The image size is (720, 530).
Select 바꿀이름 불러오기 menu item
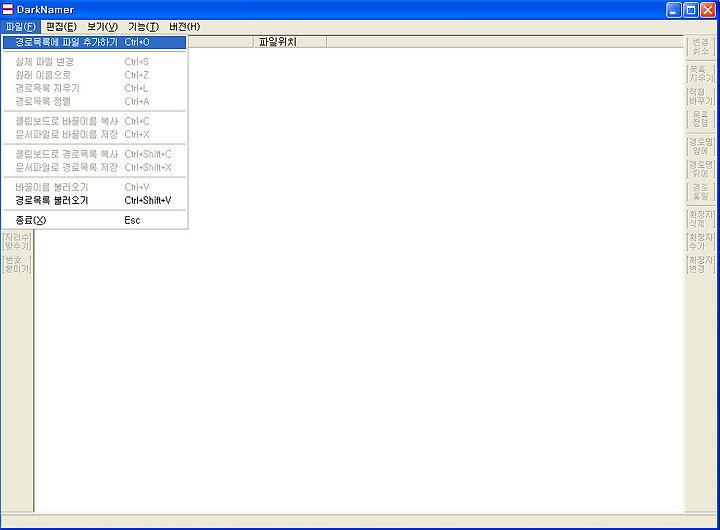95,187
